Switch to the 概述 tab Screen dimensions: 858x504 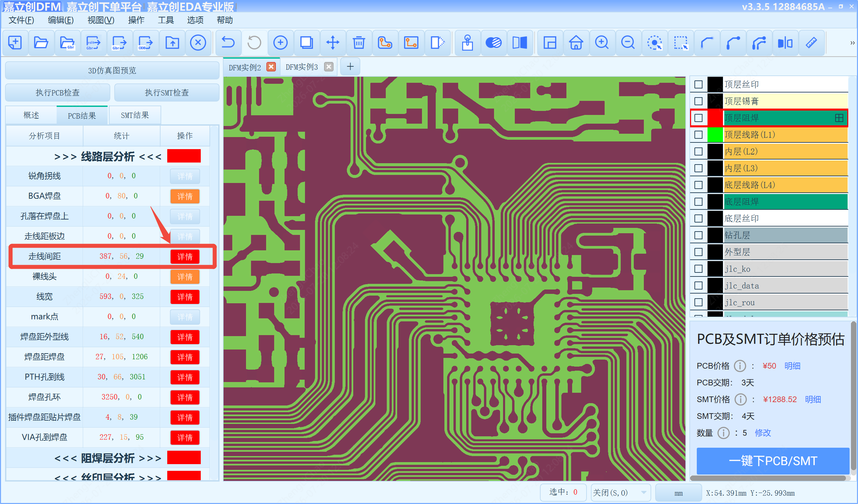pos(31,115)
